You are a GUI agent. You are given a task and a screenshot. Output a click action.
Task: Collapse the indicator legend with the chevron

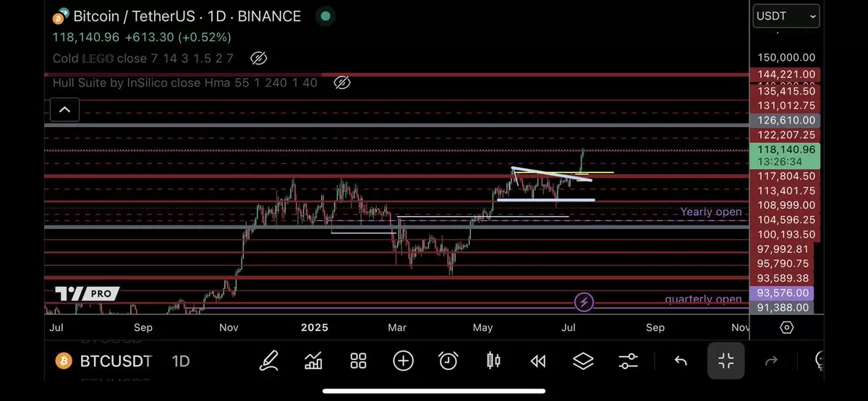click(x=64, y=110)
